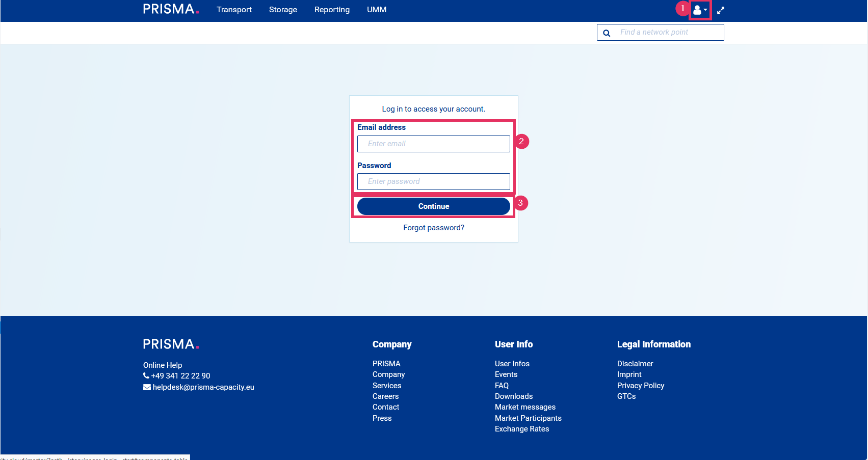Go to Market Participants footer link

[528, 418]
